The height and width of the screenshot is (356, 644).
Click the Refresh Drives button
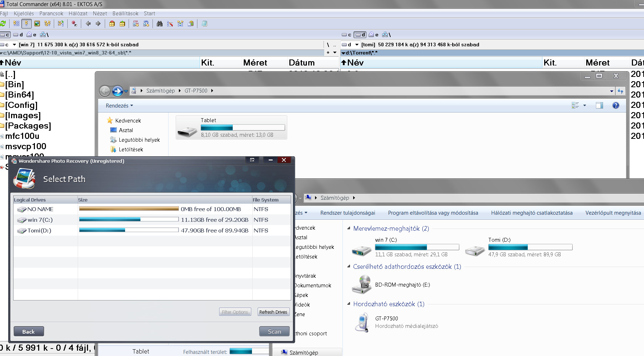[x=273, y=312]
